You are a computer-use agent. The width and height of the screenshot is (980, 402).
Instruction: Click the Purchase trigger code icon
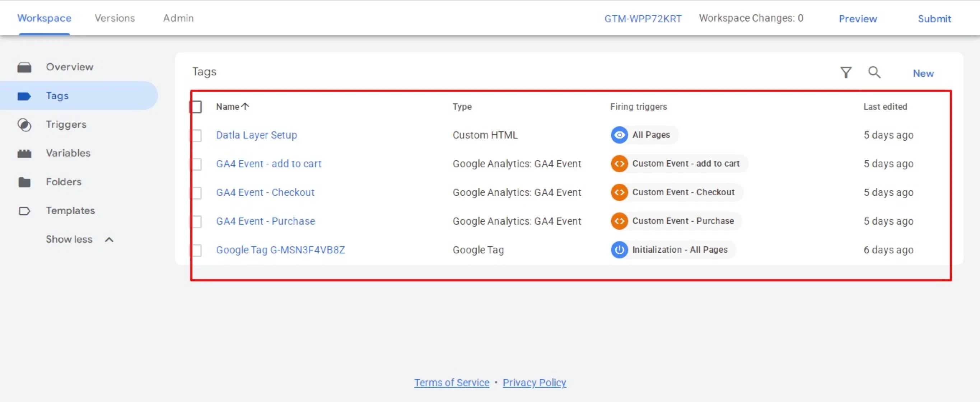[x=619, y=221]
